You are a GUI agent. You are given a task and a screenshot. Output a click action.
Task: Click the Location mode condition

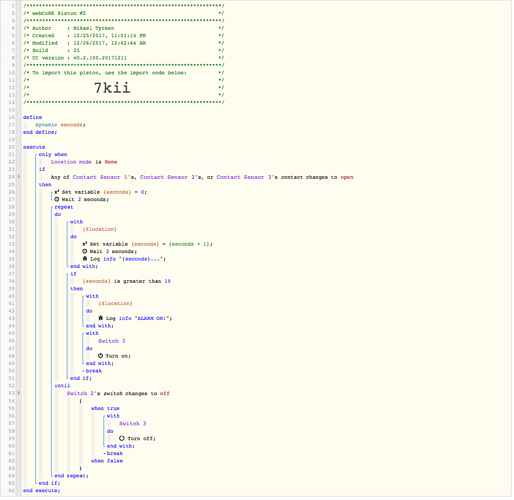(84, 162)
